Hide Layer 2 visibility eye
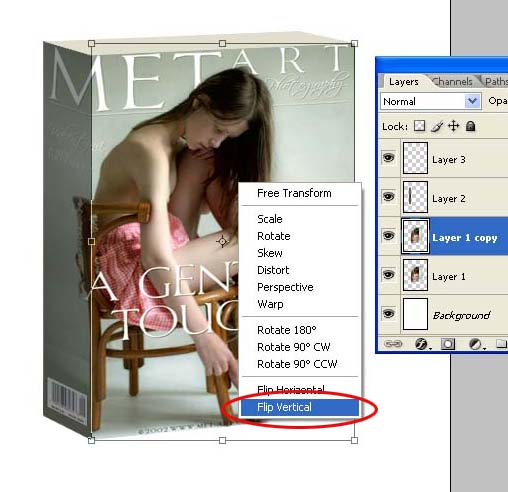The image size is (508, 492). [x=389, y=197]
